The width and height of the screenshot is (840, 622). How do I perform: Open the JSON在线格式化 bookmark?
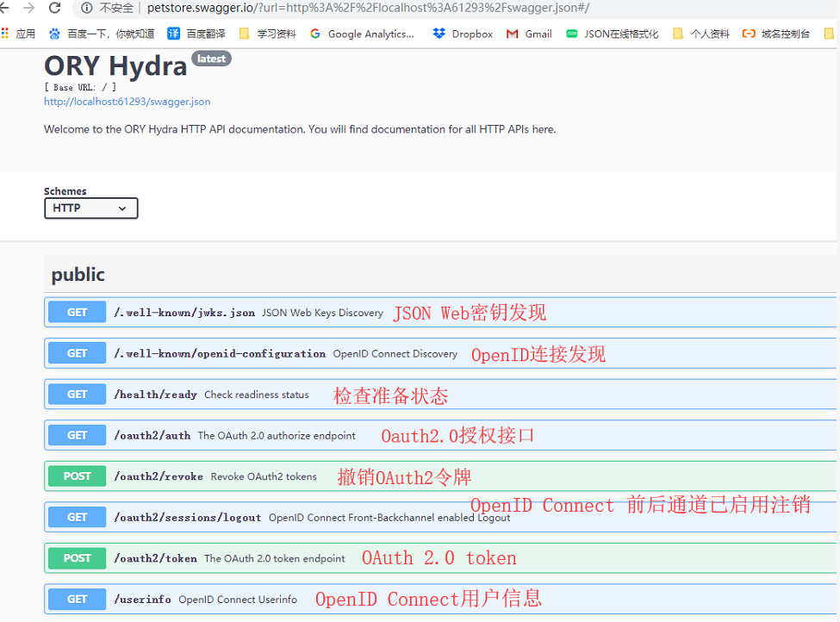[x=613, y=34]
